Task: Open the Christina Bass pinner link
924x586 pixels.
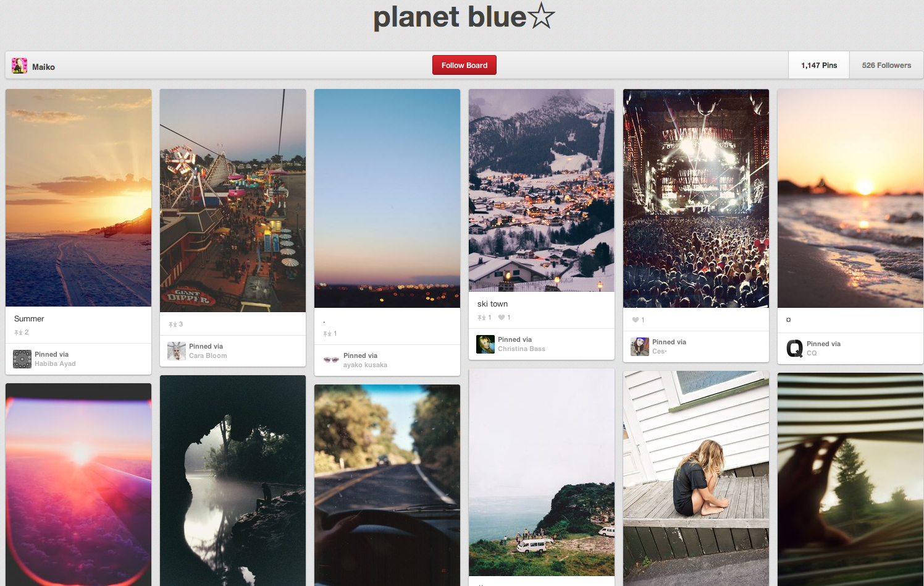Action: point(521,349)
